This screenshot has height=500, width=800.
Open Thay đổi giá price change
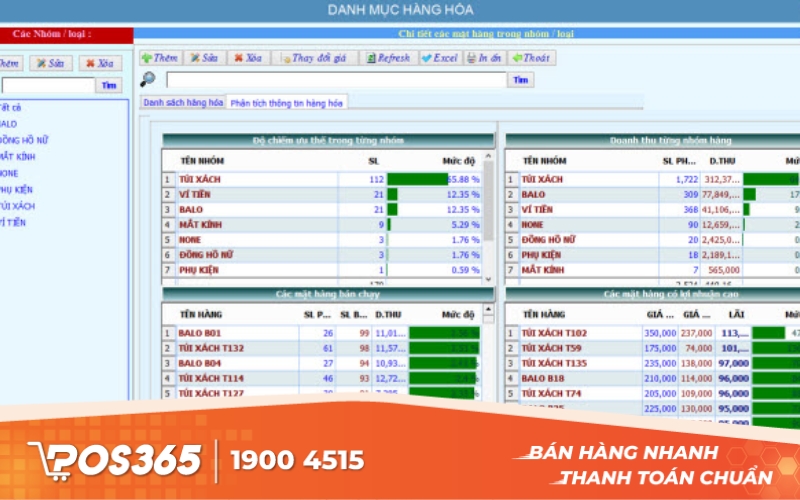tap(314, 58)
